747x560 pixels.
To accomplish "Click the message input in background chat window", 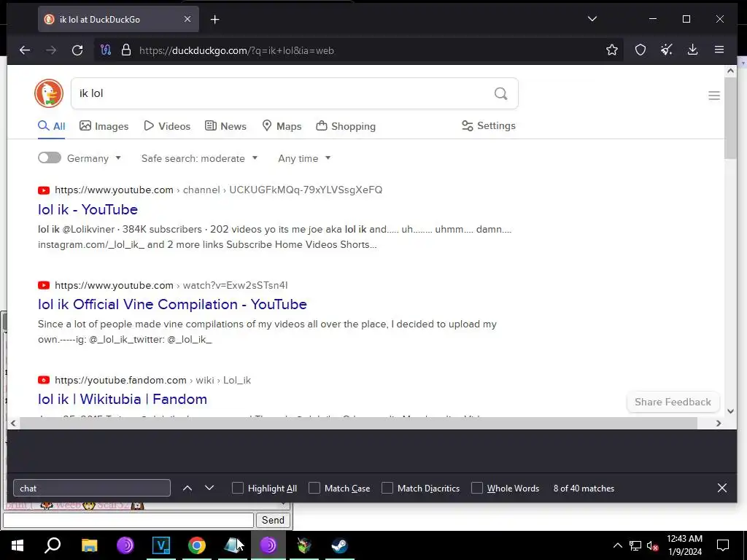I will click(128, 520).
